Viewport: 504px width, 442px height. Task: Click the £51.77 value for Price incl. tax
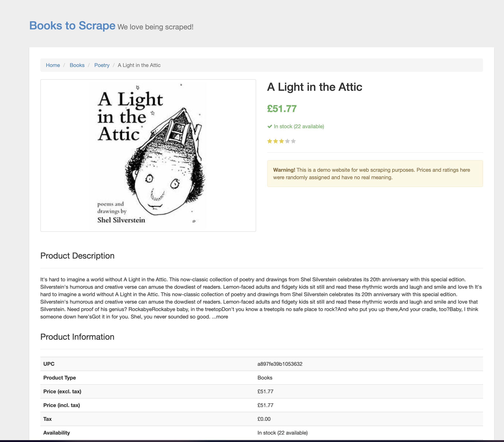pos(265,405)
